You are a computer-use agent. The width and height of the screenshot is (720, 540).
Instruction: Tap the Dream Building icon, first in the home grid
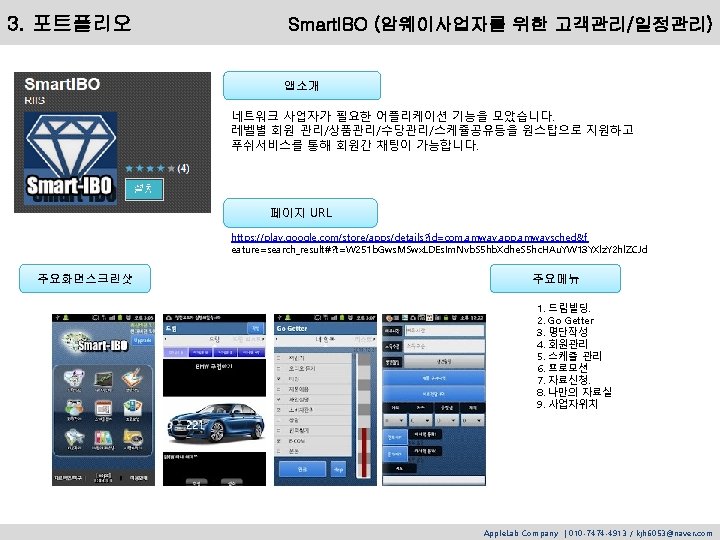click(x=74, y=379)
